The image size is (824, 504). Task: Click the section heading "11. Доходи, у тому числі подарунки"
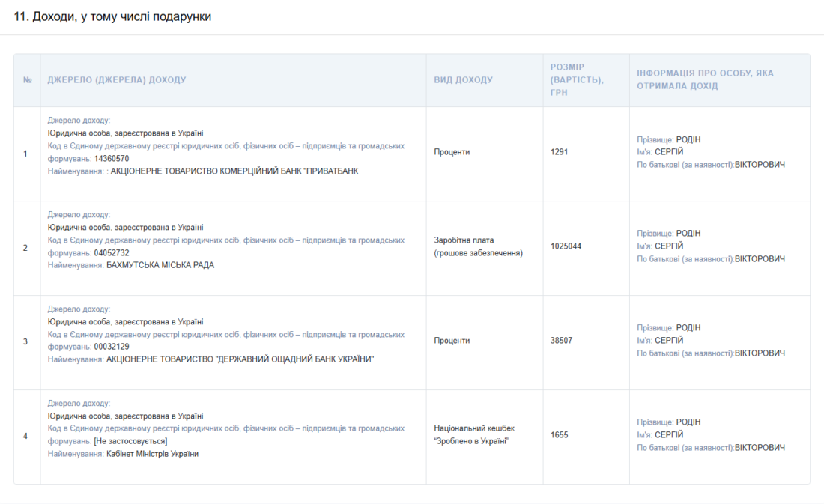click(x=112, y=16)
